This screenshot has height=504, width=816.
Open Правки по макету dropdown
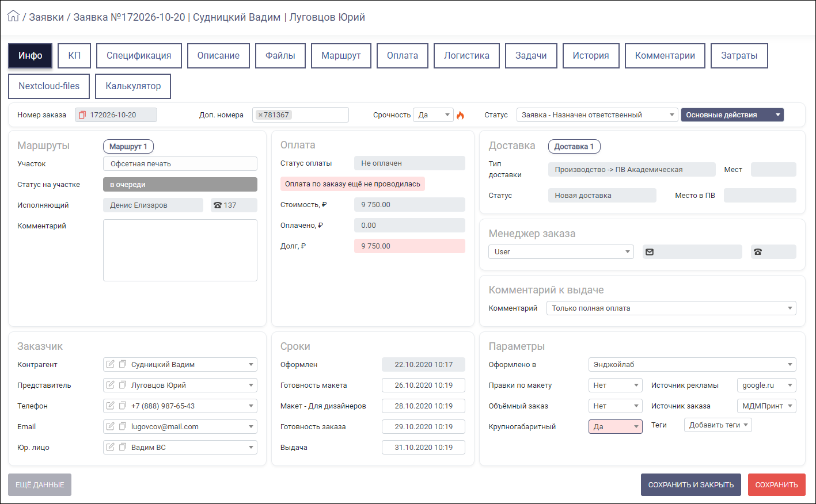(615, 385)
